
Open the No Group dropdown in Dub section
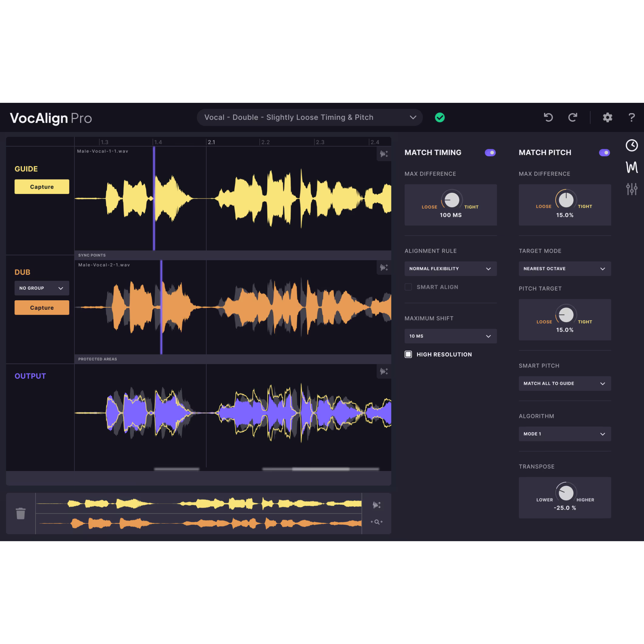click(x=42, y=288)
